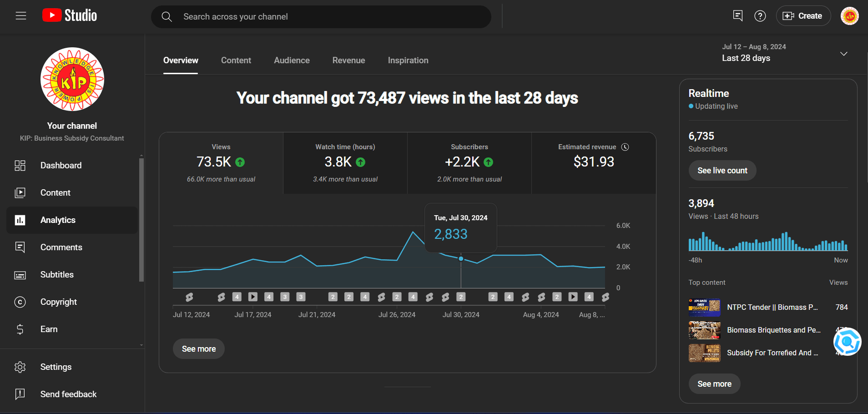This screenshot has width=868, height=414.
Task: Open the Help question mark icon
Action: 760,16
